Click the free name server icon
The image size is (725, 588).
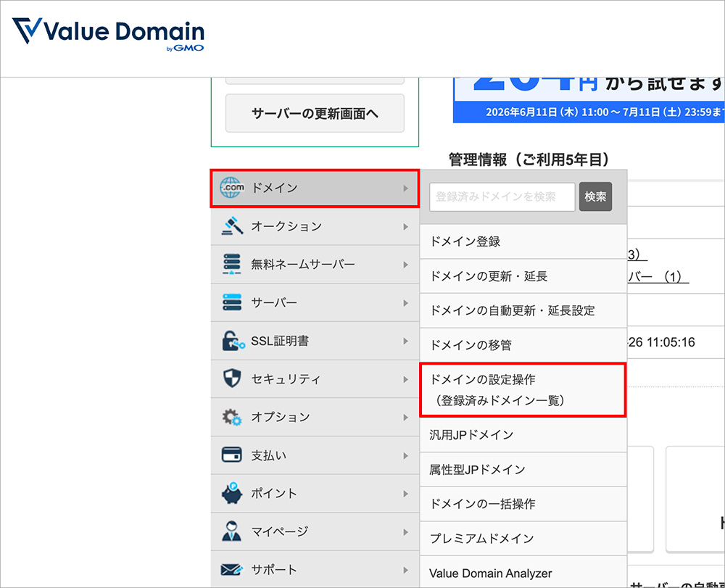[x=232, y=264]
